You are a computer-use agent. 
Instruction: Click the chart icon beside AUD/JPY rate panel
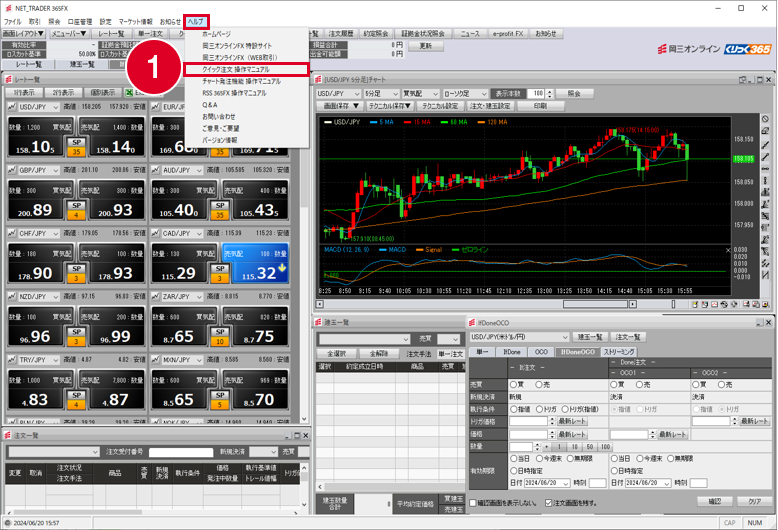[x=156, y=170]
